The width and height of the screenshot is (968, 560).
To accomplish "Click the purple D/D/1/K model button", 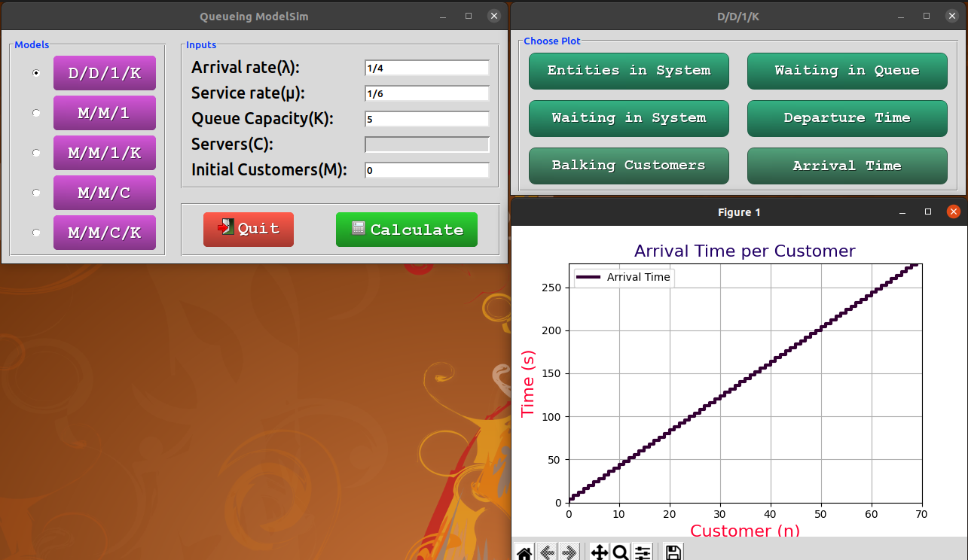I will (x=105, y=73).
